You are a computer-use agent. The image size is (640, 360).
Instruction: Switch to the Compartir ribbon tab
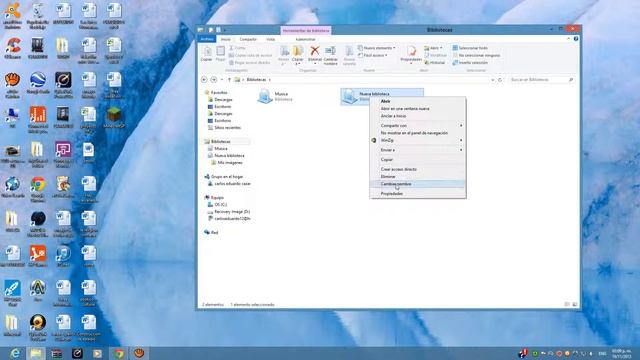click(x=248, y=39)
